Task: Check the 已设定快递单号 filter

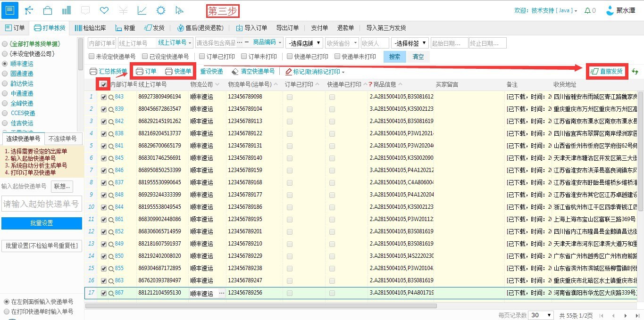Action: [x=145, y=57]
